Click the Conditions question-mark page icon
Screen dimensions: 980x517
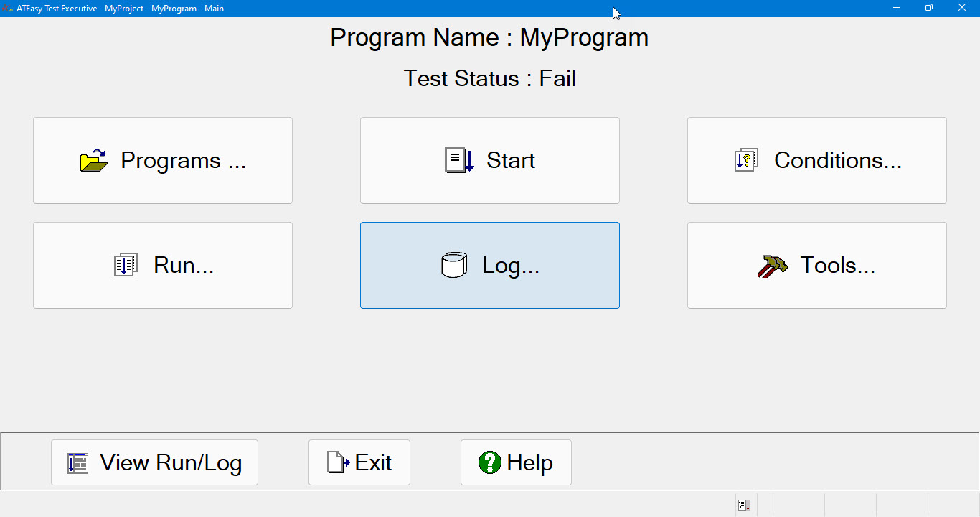click(x=746, y=160)
